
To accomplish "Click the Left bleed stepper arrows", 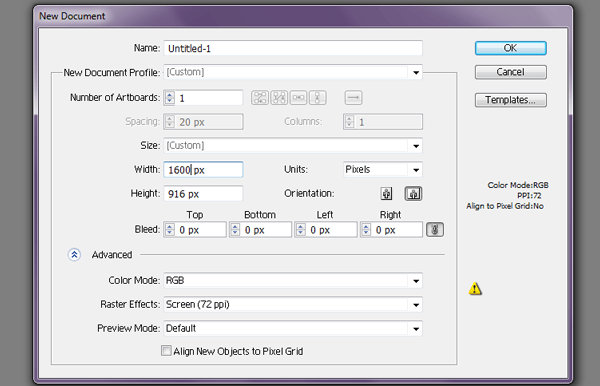I will click(x=300, y=230).
